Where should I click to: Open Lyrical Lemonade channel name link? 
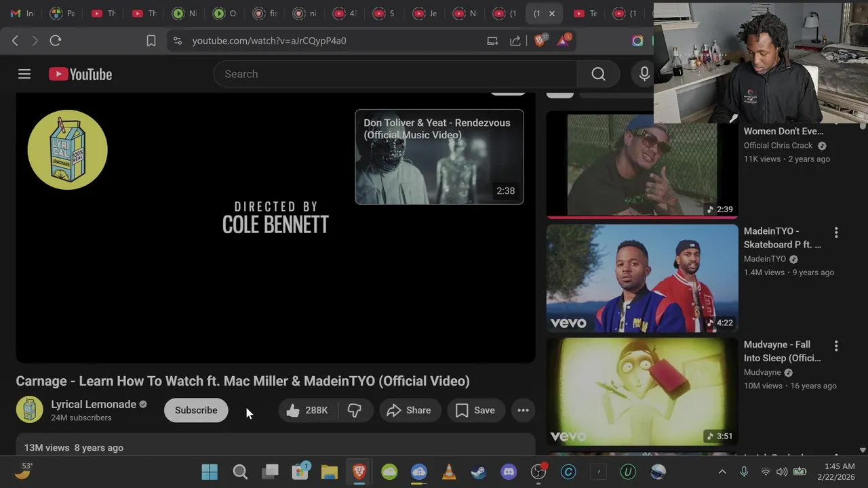click(94, 404)
